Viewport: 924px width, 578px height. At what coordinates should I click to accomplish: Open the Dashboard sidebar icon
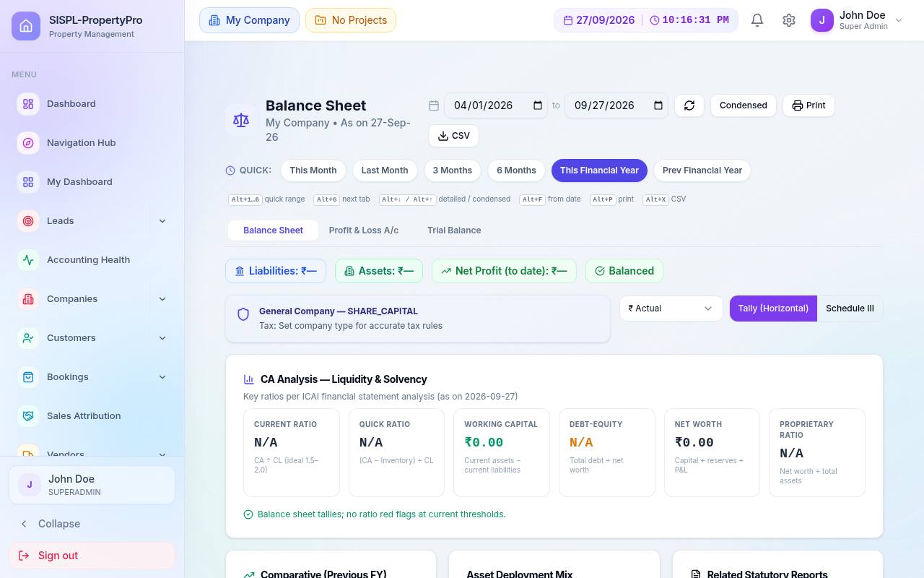click(28, 104)
